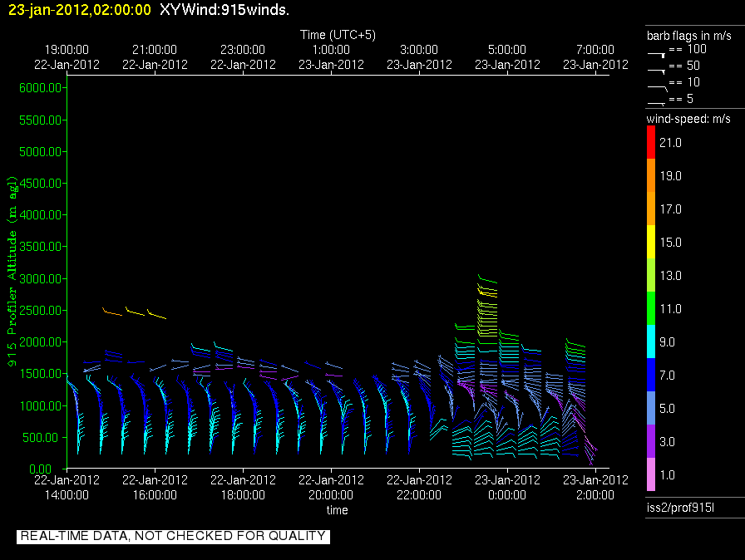This screenshot has height=560, width=745.
Task: Click the dark blue 7.0 wind-speed segment
Action: pos(651,376)
